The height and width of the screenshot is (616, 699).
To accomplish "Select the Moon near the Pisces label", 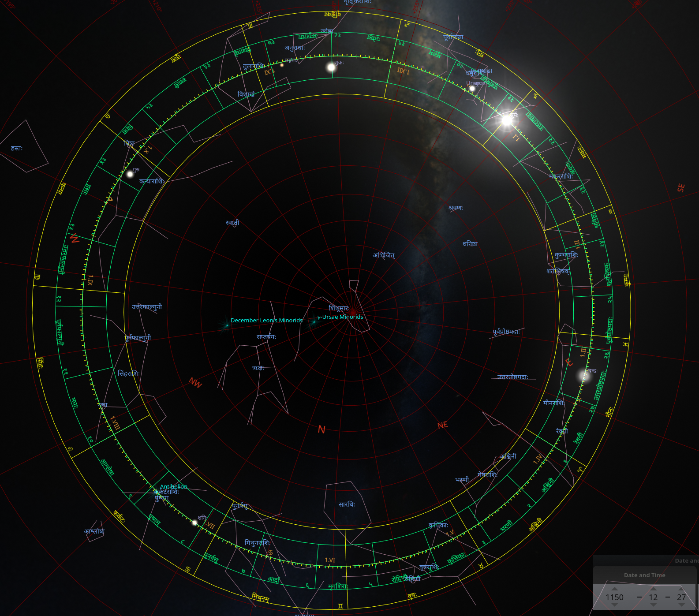I will [x=584, y=376].
